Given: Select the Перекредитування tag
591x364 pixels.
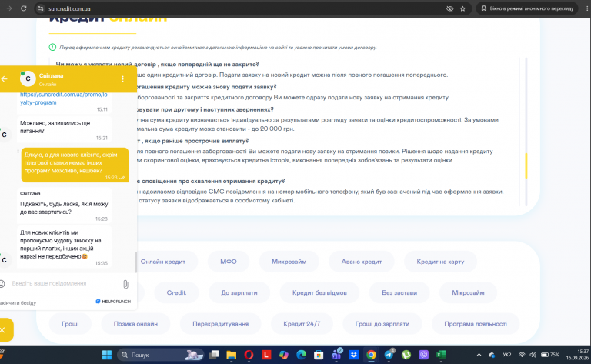Looking at the screenshot, I should pyautogui.click(x=221, y=324).
